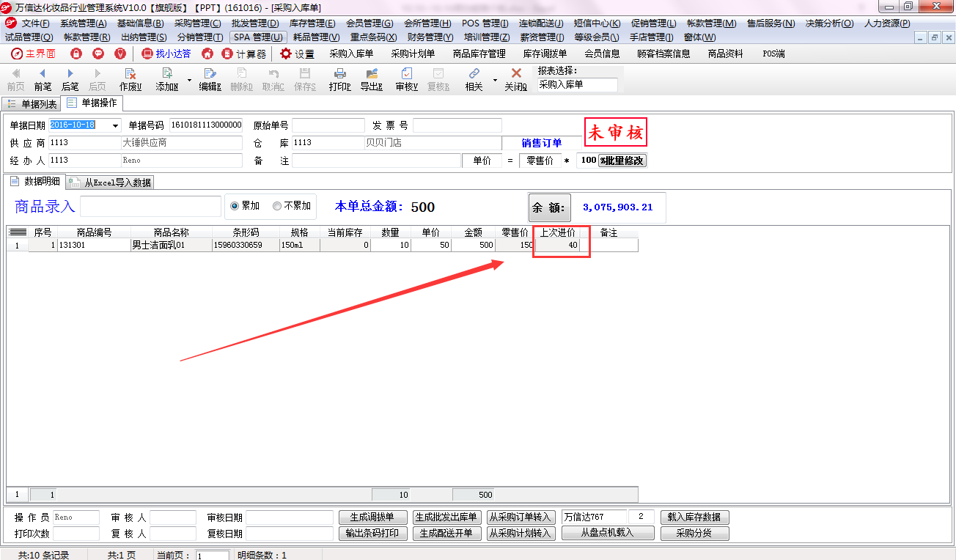Switch to the 单据列表 tab
The height and width of the screenshot is (560, 956).
pyautogui.click(x=32, y=104)
